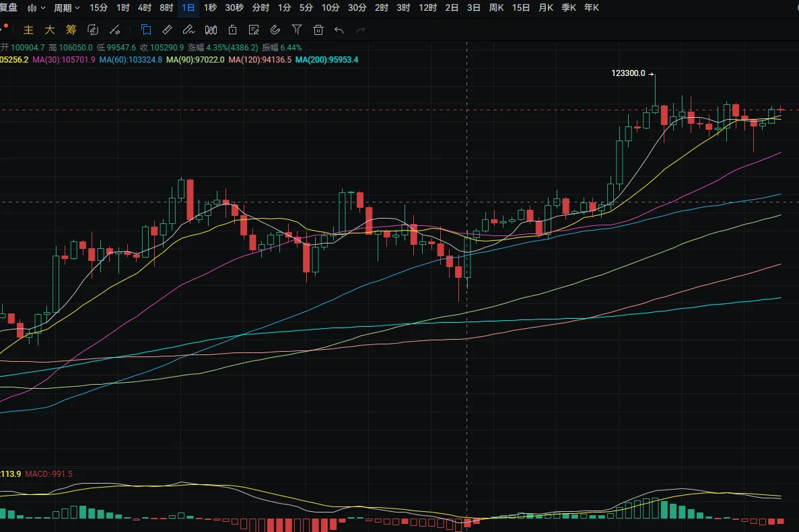Viewport: 799px width, 532px height.
Task: Open the 年K yearly chart
Action: (592, 7)
